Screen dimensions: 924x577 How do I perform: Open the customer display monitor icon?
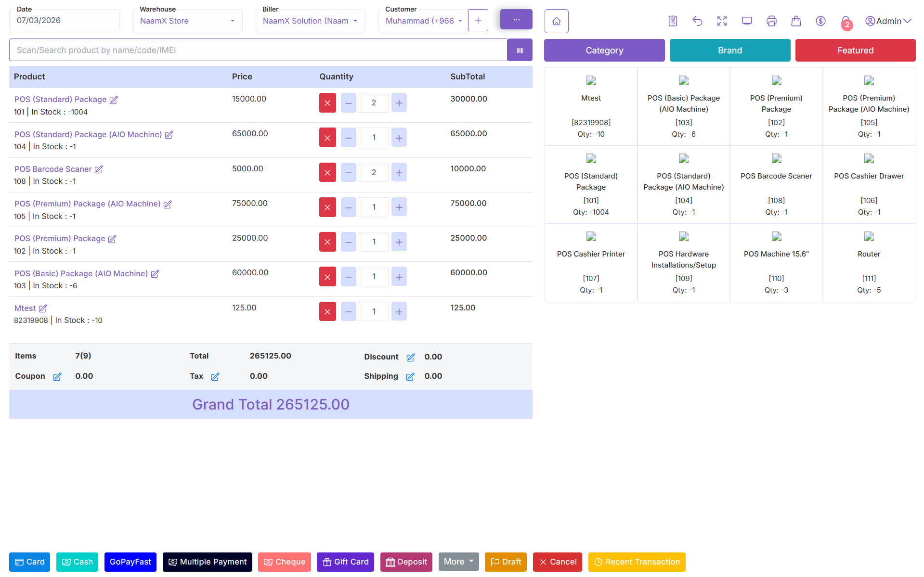coord(747,21)
